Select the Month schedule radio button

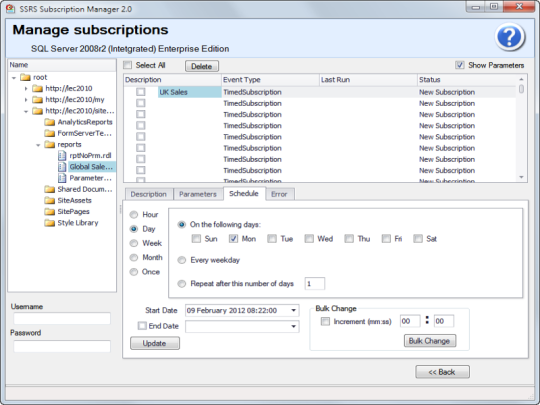click(x=134, y=258)
